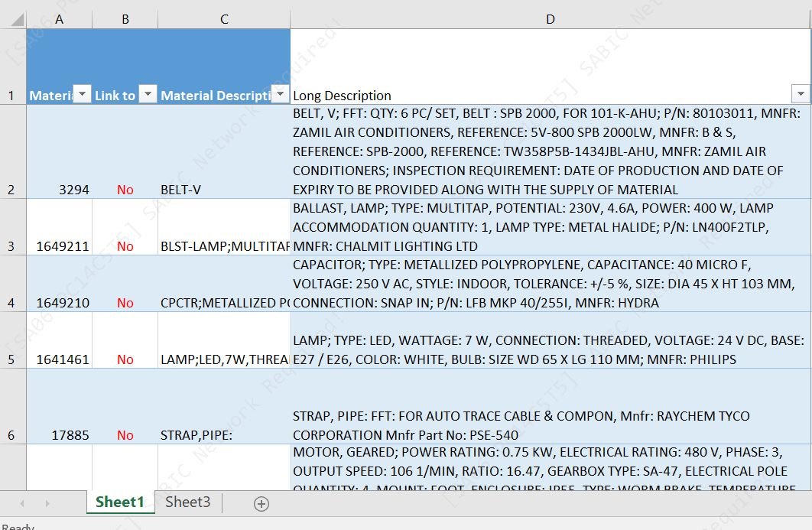This screenshot has height=530, width=812.
Task: Select row 6 header
Action: tap(13, 406)
